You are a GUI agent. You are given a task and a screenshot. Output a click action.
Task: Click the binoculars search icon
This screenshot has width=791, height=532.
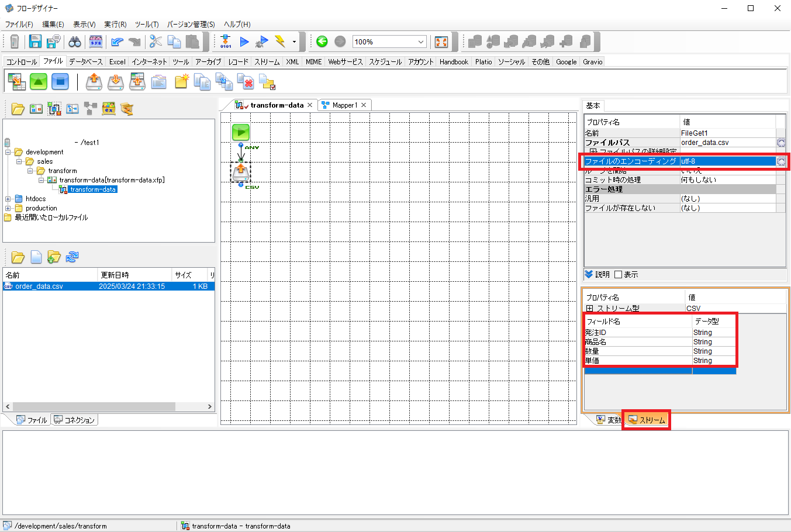[75, 42]
